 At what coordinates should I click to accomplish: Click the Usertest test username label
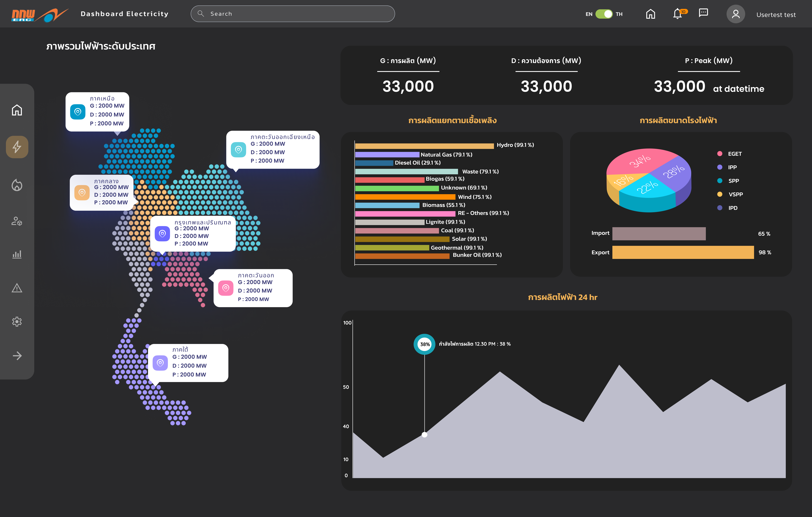[776, 15]
